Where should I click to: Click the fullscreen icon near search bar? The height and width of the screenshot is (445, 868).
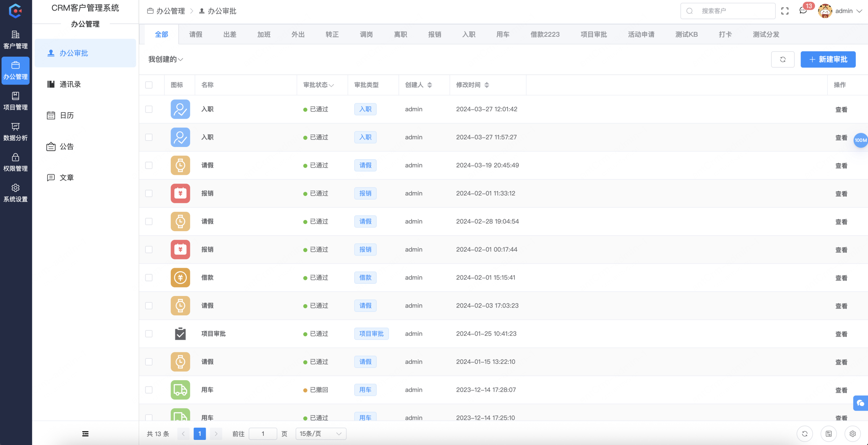pos(785,11)
